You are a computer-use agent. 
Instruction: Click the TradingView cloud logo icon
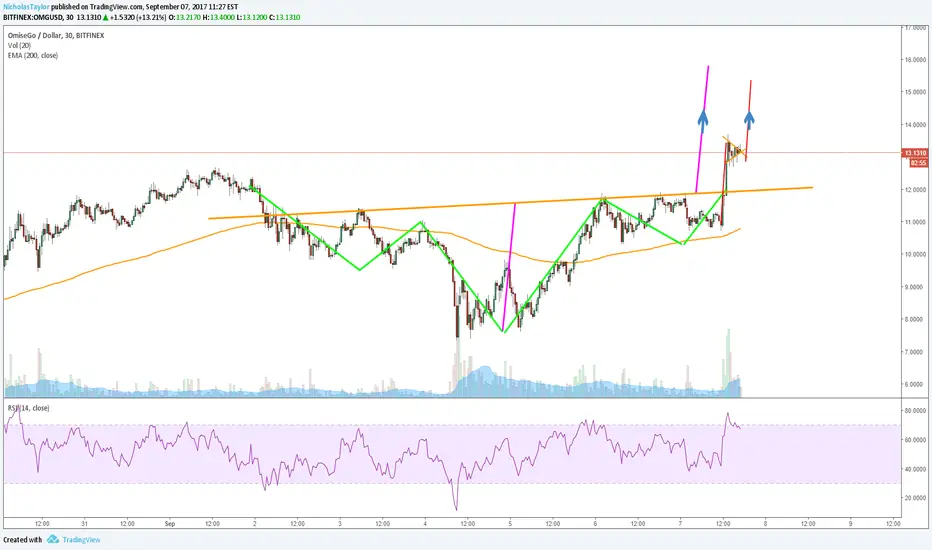point(53,539)
